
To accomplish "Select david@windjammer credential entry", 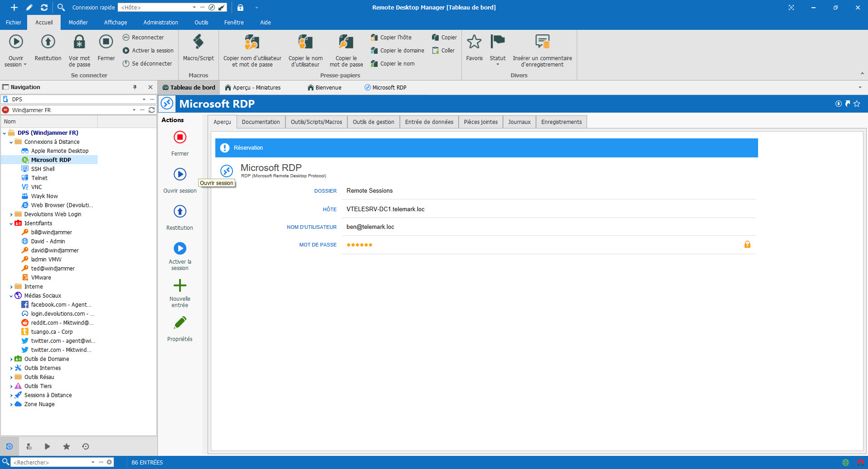I will (x=55, y=251).
